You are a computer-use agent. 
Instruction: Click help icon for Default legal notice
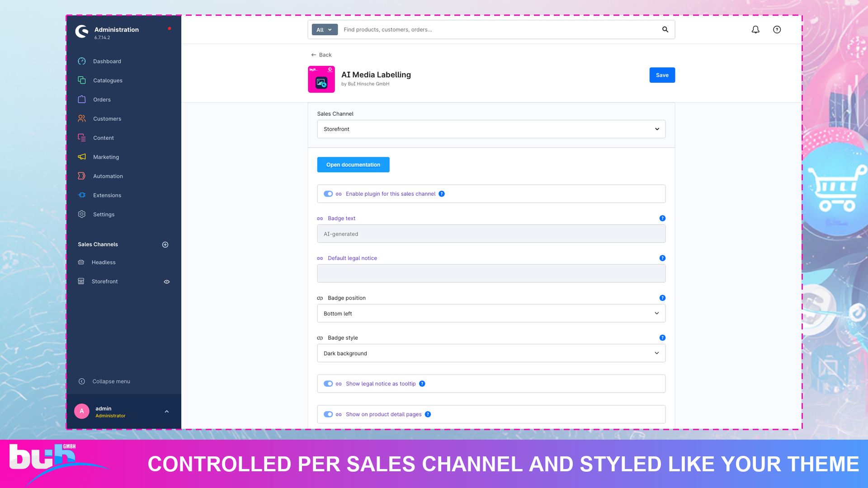(x=662, y=258)
